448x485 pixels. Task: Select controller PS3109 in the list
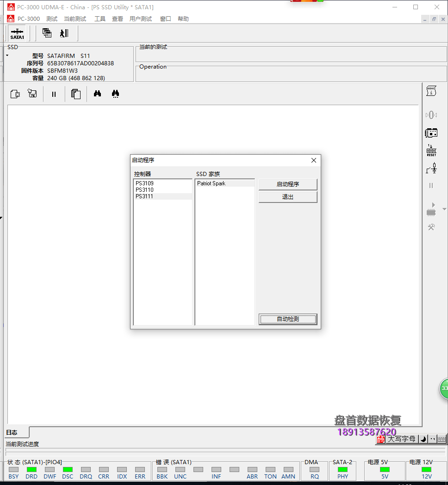pyautogui.click(x=163, y=183)
